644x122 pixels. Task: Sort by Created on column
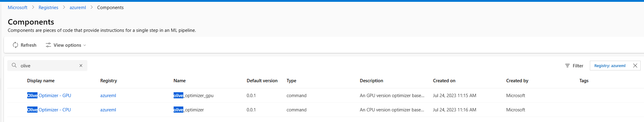pyautogui.click(x=444, y=81)
